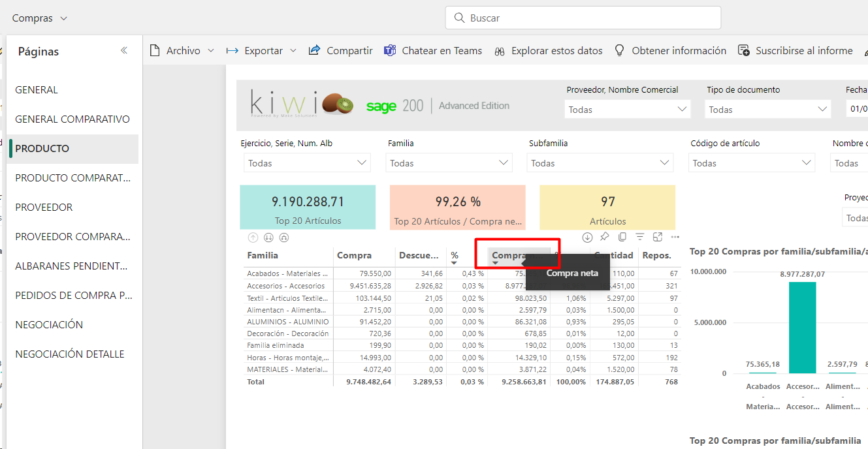Sort by the Compra column header
This screenshot has width=868, height=449.
tap(355, 255)
